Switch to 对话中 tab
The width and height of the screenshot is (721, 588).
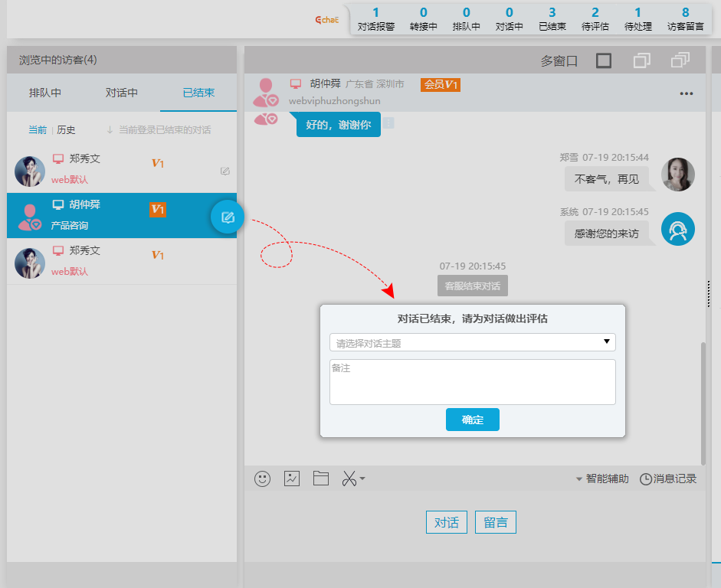click(121, 93)
